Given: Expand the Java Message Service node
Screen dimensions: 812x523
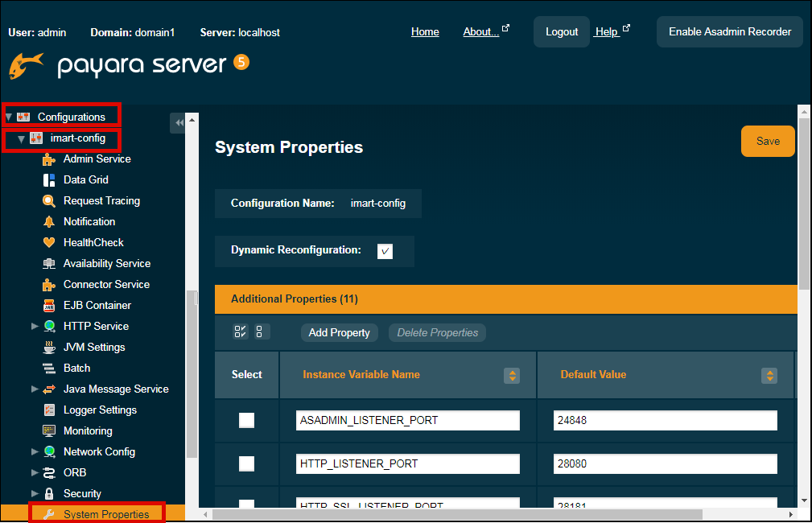Looking at the screenshot, I should (x=35, y=389).
